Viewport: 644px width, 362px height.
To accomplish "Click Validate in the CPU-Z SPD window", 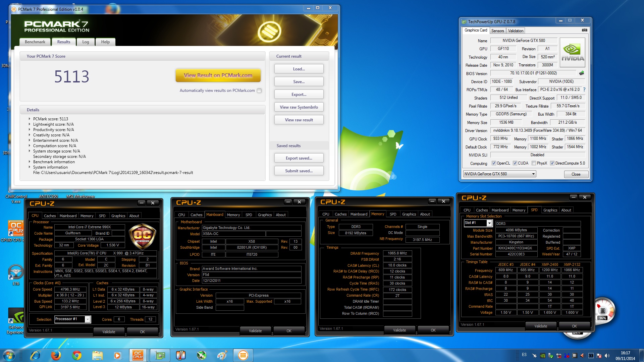I will 540,326.
